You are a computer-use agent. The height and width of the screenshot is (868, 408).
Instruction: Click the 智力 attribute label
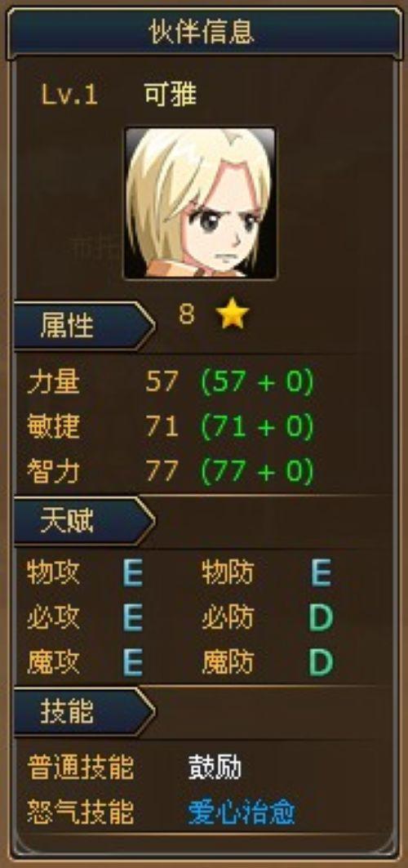[x=53, y=472]
